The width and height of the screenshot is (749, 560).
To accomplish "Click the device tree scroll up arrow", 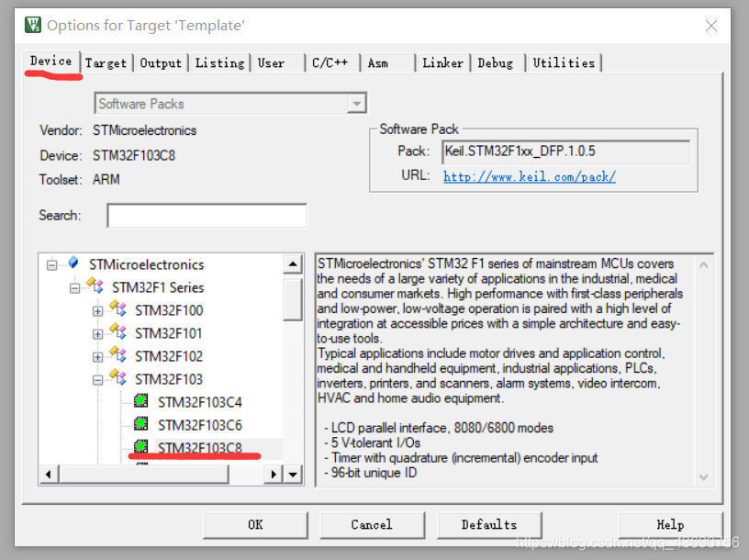I will [292, 263].
